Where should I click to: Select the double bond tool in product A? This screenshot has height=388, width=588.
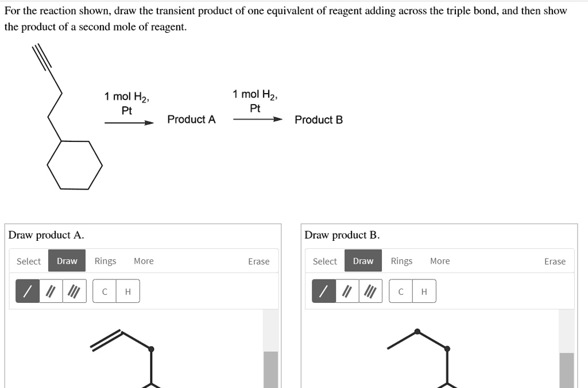(x=51, y=291)
